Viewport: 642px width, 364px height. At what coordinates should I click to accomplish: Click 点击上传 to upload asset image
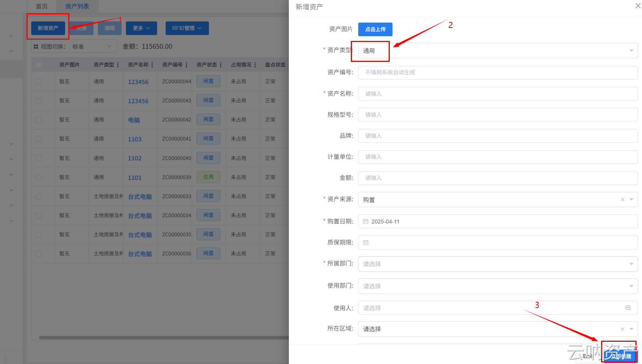375,29
